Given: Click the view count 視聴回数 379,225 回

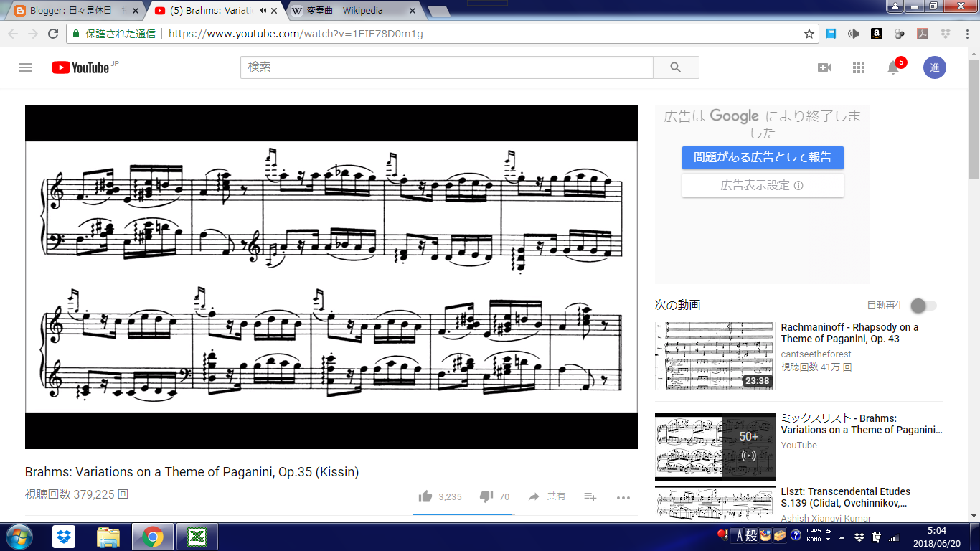Looking at the screenshot, I should pyautogui.click(x=77, y=494).
